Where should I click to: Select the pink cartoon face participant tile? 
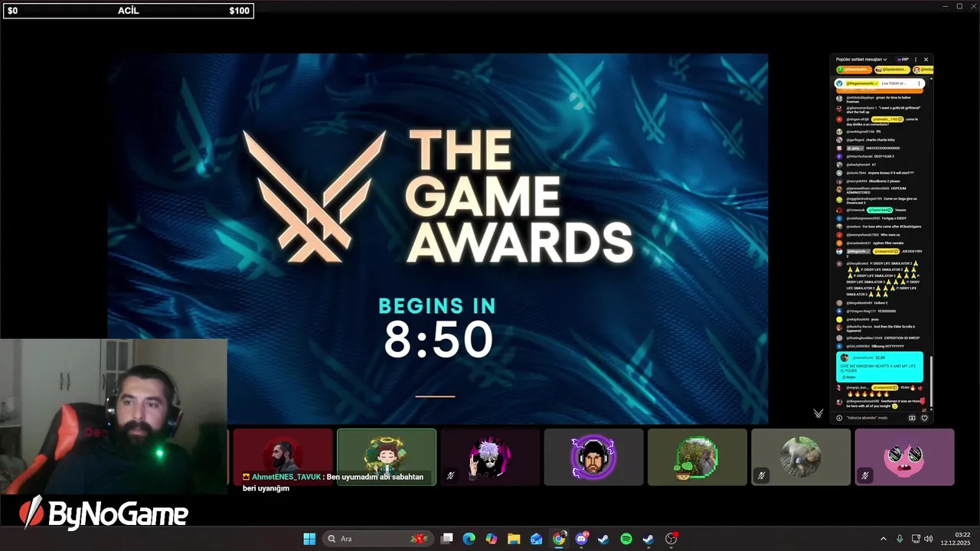(904, 457)
